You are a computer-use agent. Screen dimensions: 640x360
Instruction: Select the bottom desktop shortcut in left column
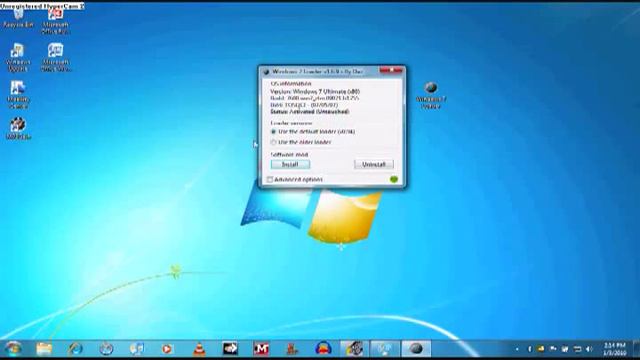point(18,129)
